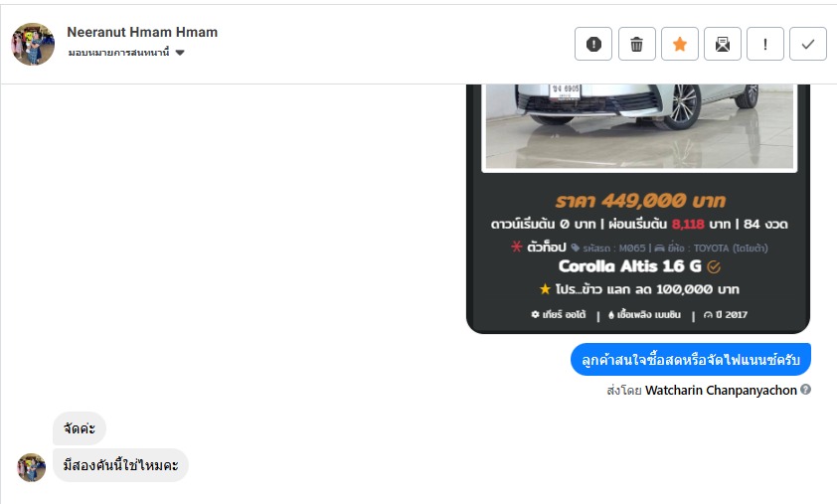This screenshot has width=837, height=504.
Task: Click Neeranut's large profile photo in header
Action: pyautogui.click(x=33, y=44)
